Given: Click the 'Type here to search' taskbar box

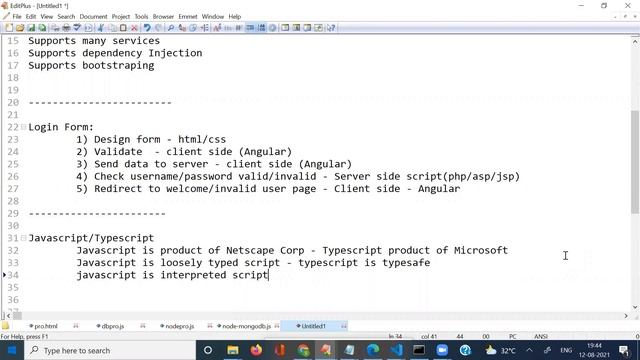Looking at the screenshot, I should (x=110, y=350).
